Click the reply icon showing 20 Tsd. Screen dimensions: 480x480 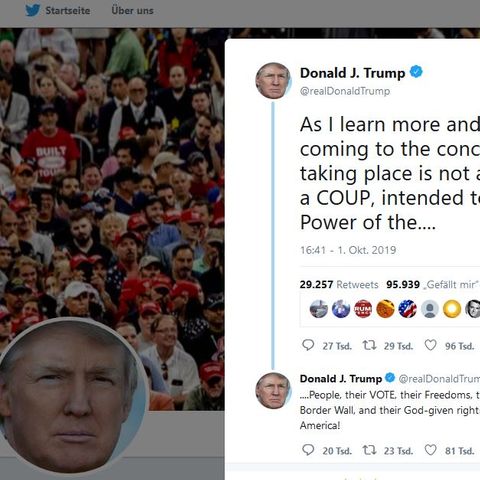pos(308,450)
